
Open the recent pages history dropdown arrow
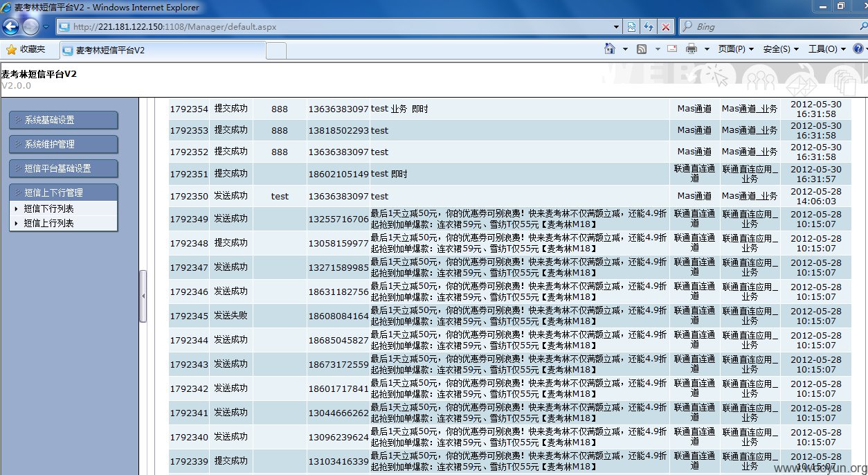(x=46, y=27)
